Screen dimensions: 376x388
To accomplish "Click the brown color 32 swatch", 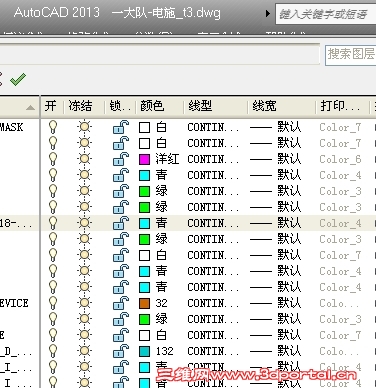I will point(144,303).
